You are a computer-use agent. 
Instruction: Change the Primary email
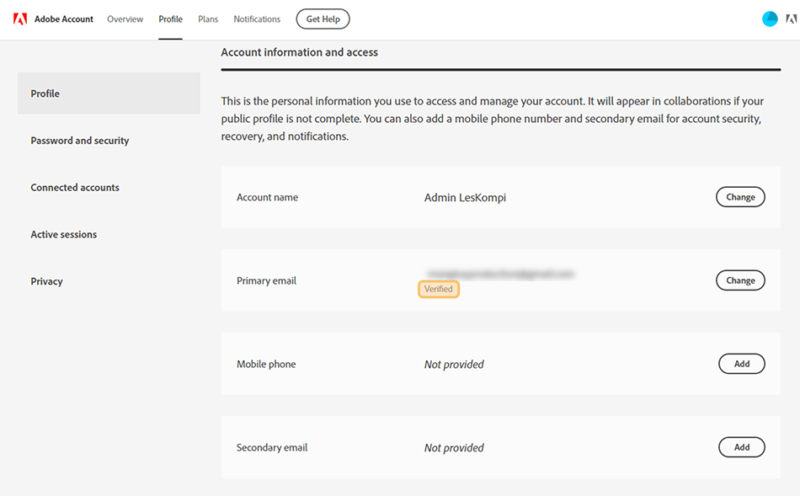(740, 280)
